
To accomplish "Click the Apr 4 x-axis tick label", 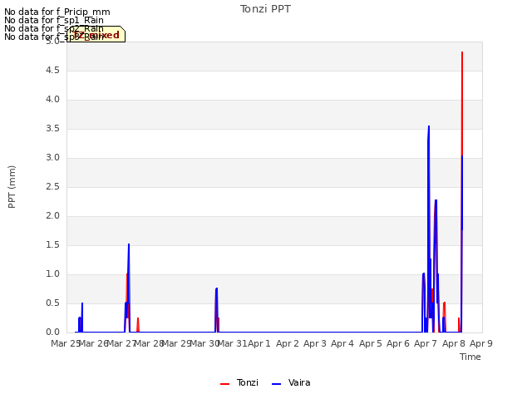I will 342,343.
